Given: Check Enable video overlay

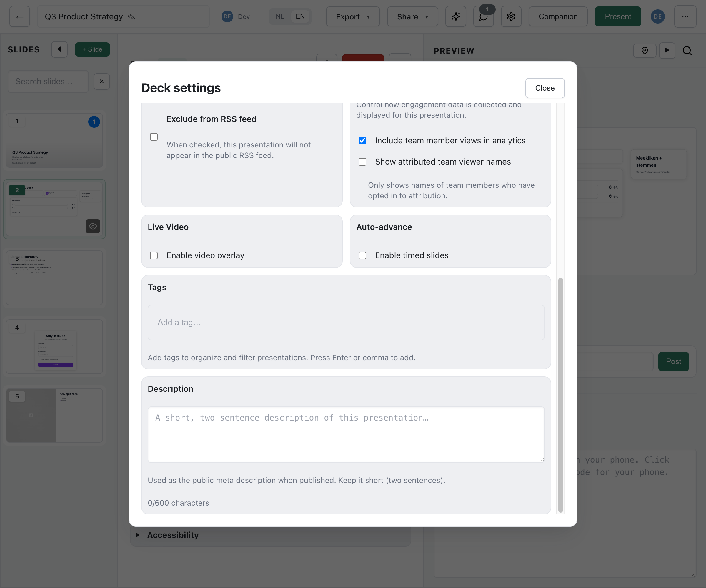Looking at the screenshot, I should (154, 255).
